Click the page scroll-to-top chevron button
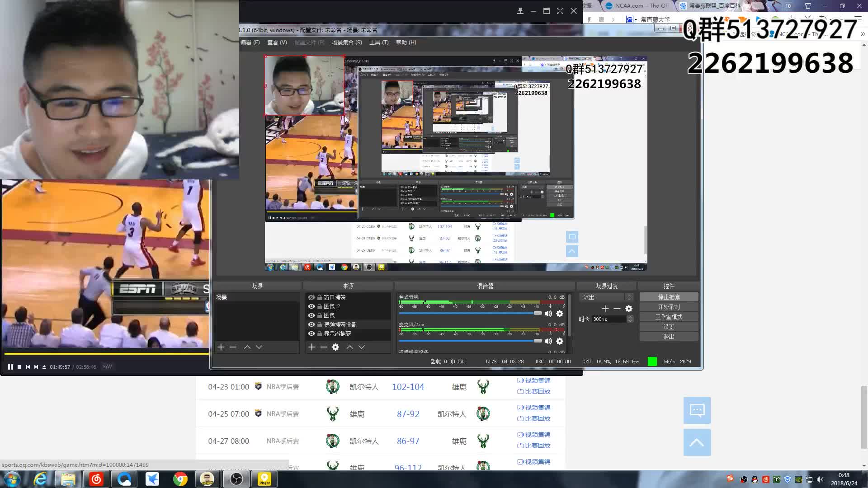This screenshot has height=488, width=868. tap(697, 442)
